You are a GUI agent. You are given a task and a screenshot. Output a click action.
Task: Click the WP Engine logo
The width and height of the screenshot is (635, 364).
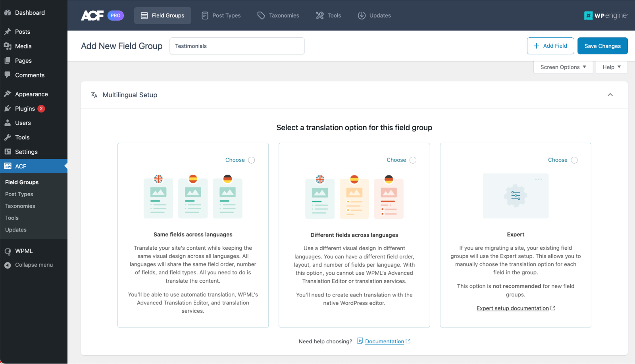(x=606, y=15)
